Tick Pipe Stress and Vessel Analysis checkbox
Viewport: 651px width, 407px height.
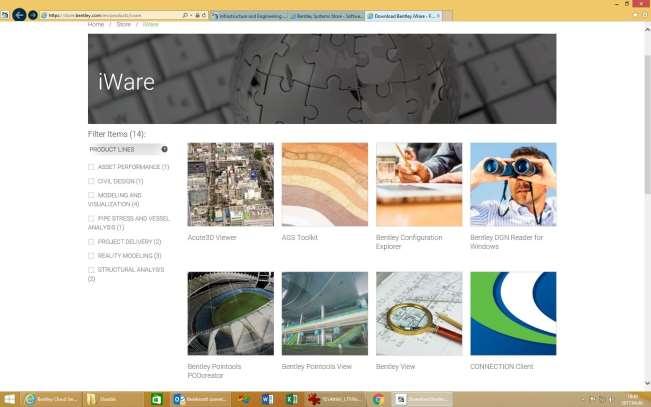(x=91, y=218)
